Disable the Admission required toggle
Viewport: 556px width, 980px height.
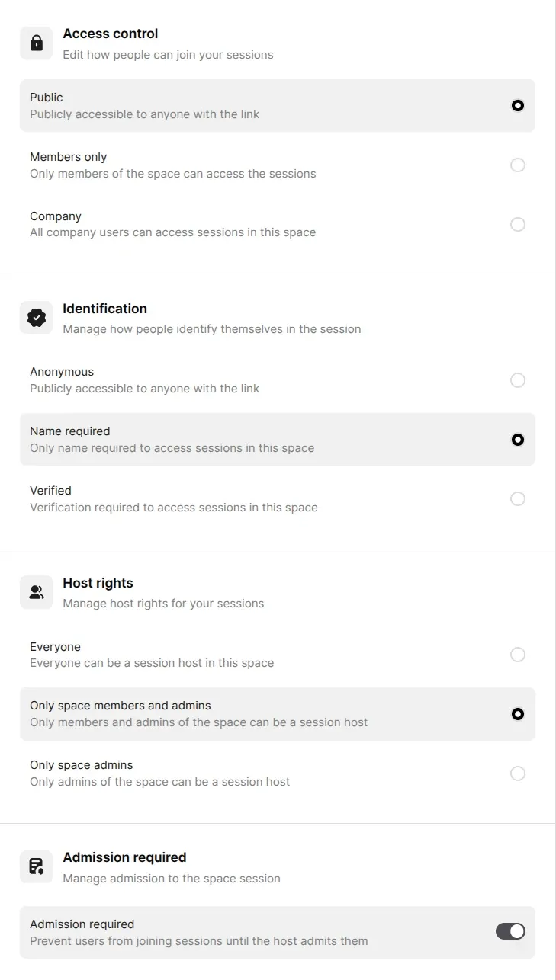[509, 931]
